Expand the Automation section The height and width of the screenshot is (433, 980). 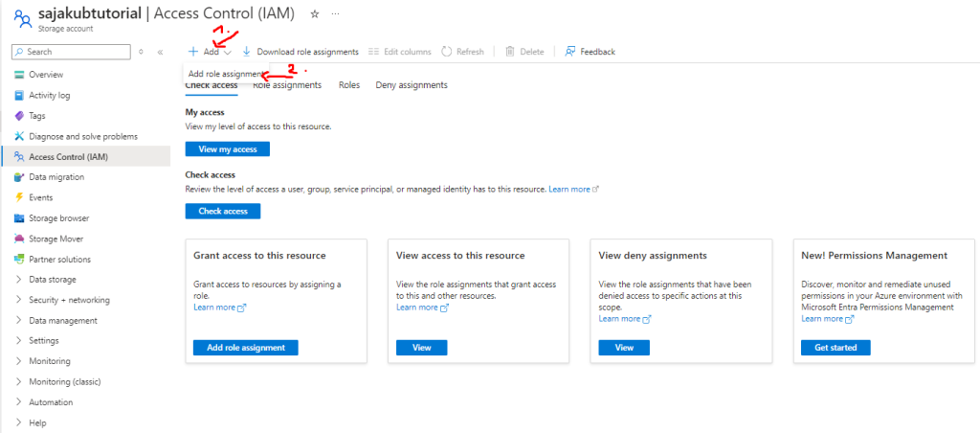tap(19, 402)
